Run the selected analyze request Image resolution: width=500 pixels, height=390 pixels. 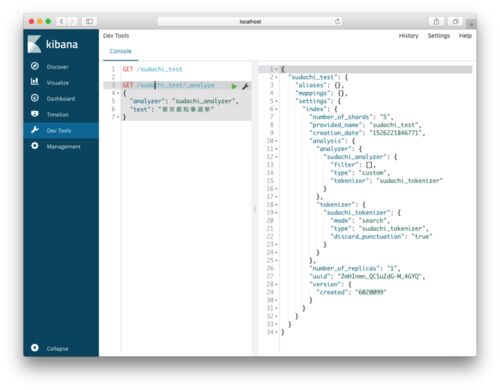tap(234, 86)
